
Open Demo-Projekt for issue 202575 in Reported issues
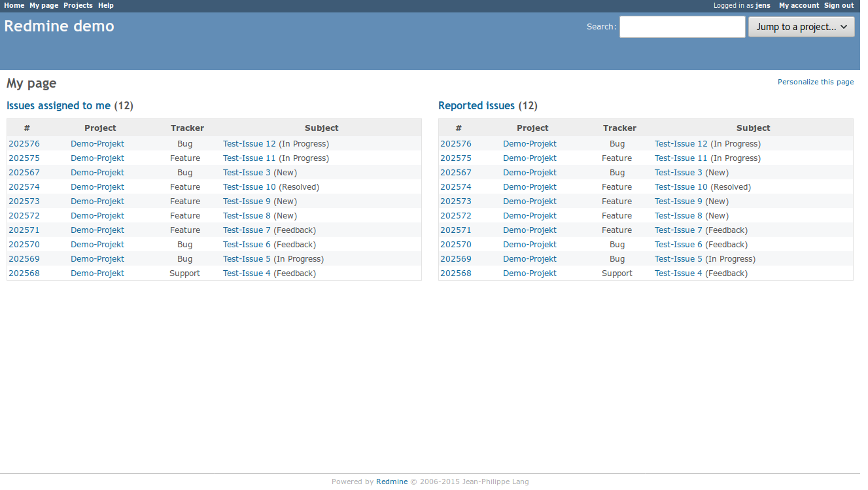pyautogui.click(x=530, y=158)
